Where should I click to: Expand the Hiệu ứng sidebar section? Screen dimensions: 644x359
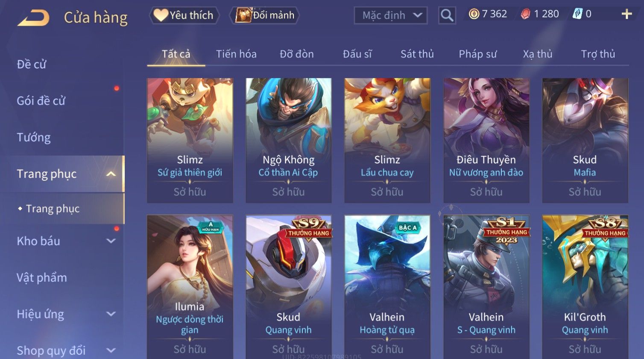coord(111,314)
